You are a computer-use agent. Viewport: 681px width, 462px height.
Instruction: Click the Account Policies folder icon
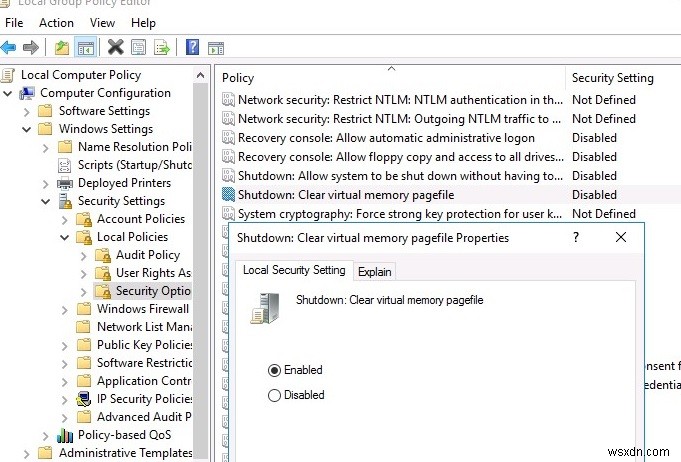point(84,219)
